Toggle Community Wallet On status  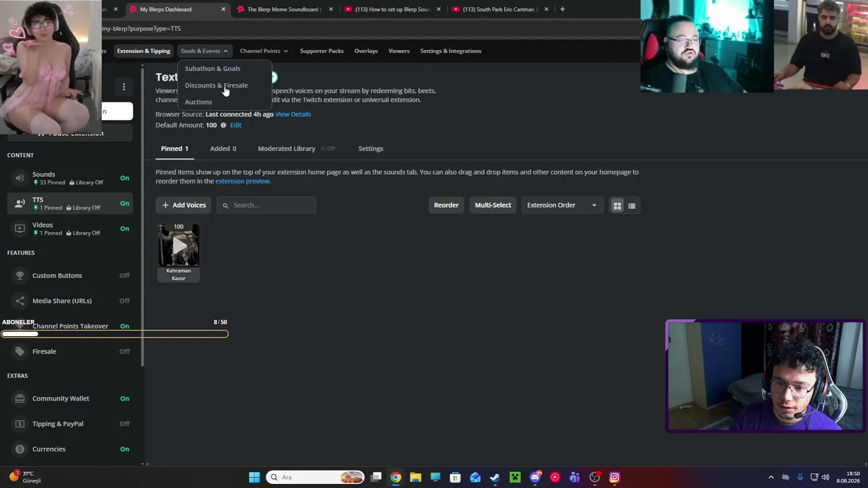point(125,399)
